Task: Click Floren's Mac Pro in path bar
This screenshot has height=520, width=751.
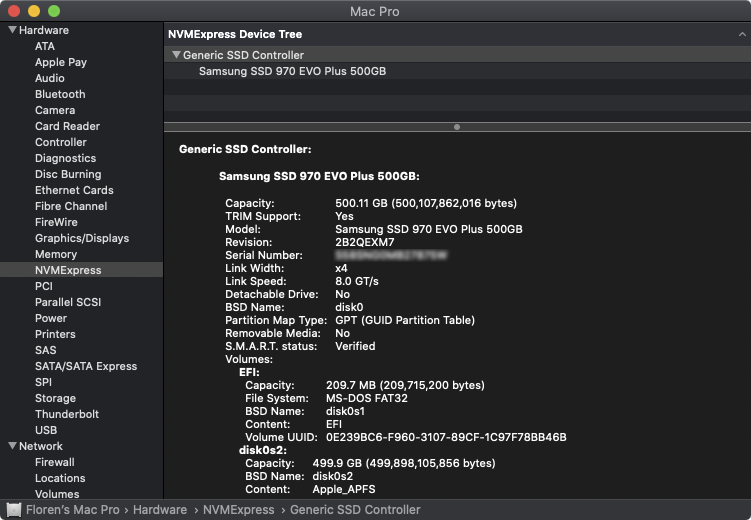Action: [x=72, y=510]
